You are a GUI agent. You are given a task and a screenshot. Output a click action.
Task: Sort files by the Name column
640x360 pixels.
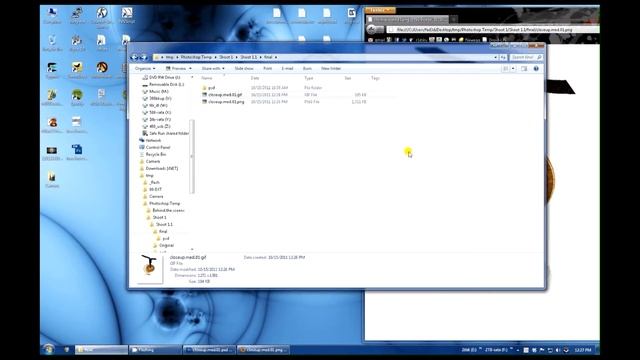(x=207, y=78)
